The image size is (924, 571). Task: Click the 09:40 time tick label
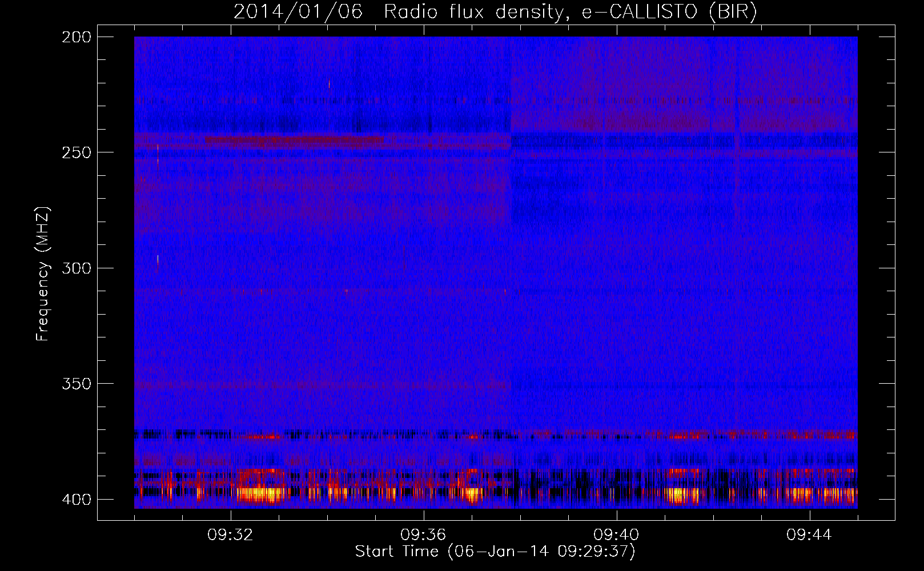[616, 535]
